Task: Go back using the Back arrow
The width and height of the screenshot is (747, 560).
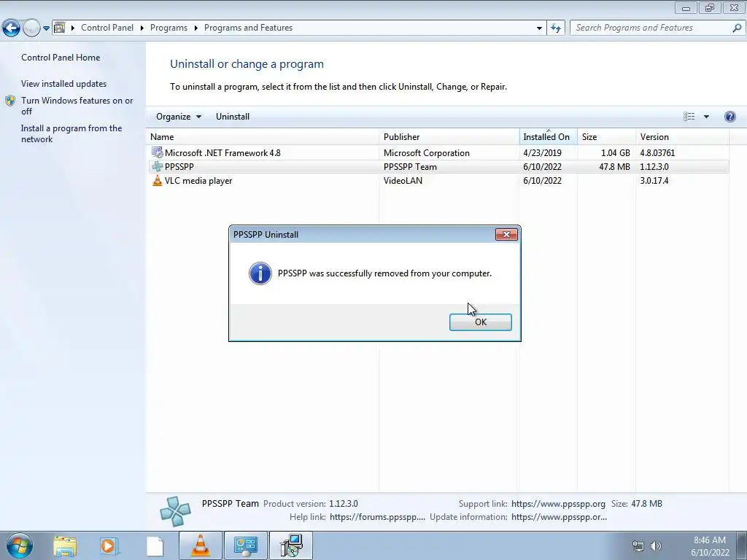Action: pos(11,28)
